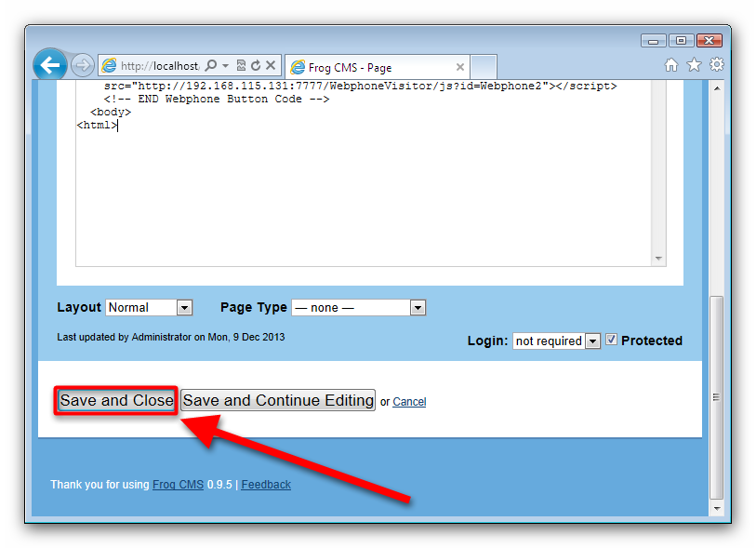Click the page's vertical scrollbar thumb
The height and width of the screenshot is (548, 756).
pyautogui.click(x=716, y=396)
